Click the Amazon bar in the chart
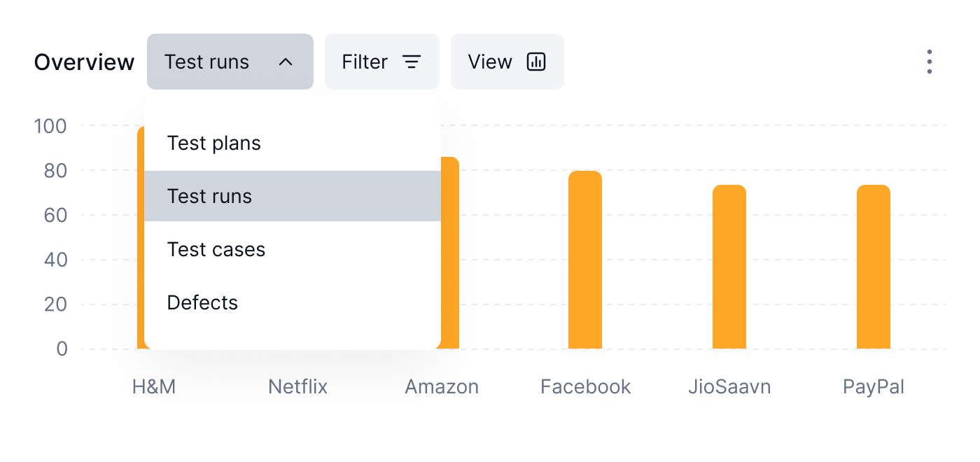This screenshot has height=462, width=980. click(450, 253)
